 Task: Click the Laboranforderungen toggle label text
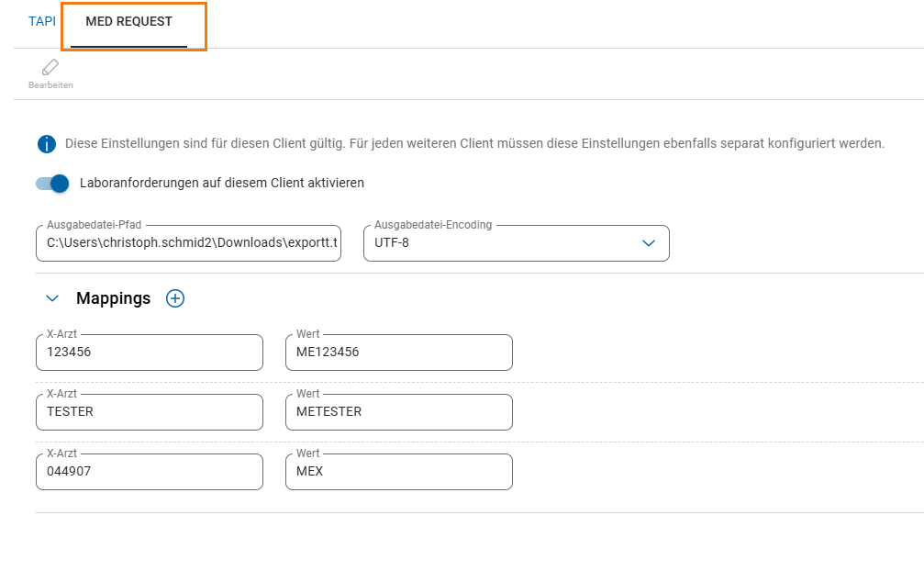coord(222,183)
